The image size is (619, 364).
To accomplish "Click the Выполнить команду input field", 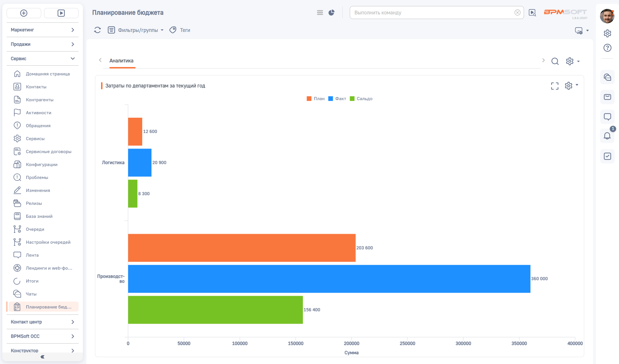I will (432, 13).
